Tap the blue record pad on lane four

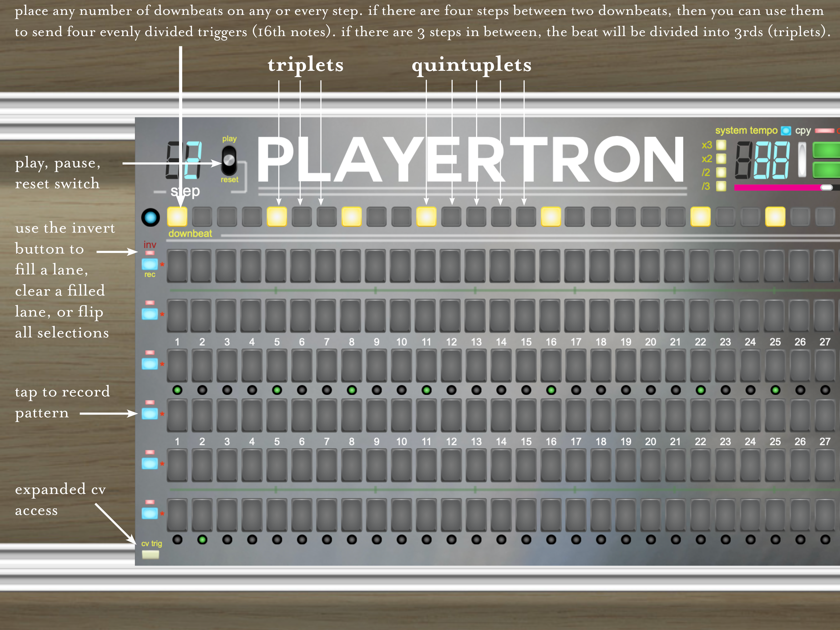pyautogui.click(x=150, y=414)
